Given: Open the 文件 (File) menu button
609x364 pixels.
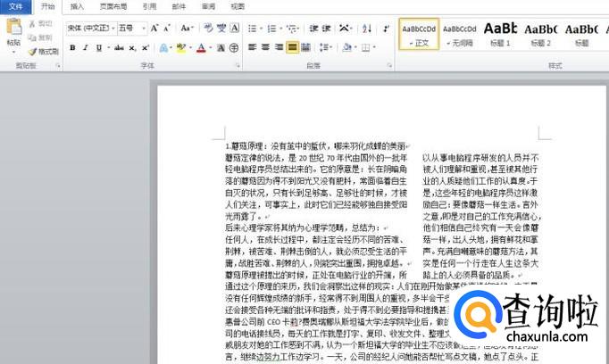Looking at the screenshot, I should pos(16,6).
